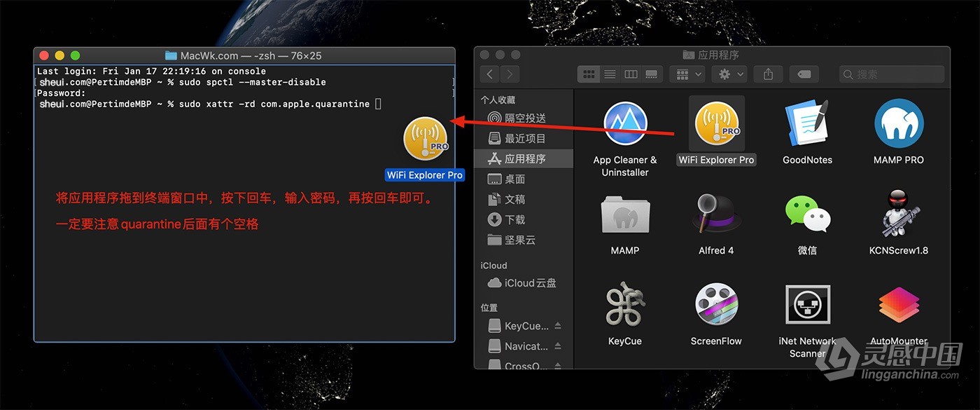Click the 'Password:' line in Terminal
Image resolution: width=980 pixels, height=410 pixels.
[61, 93]
